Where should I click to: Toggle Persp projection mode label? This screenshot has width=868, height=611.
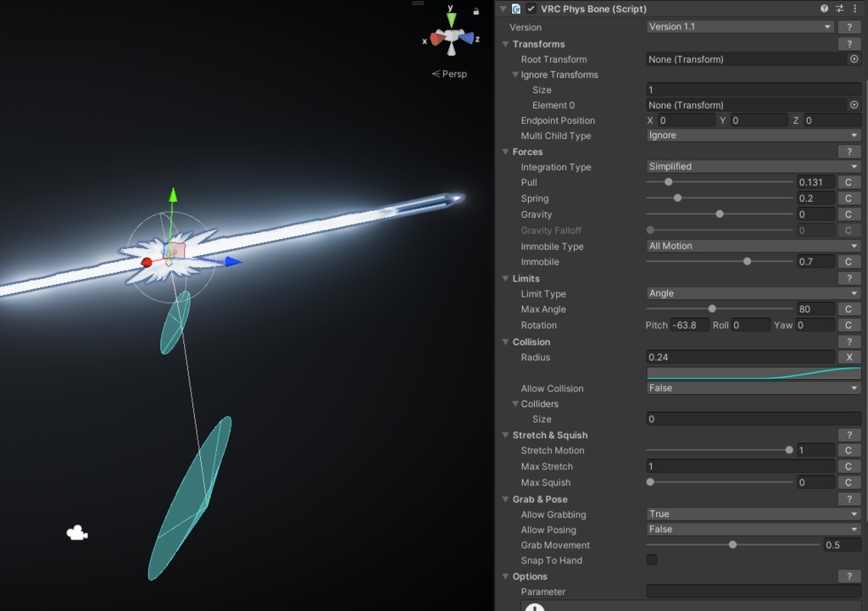[449, 74]
